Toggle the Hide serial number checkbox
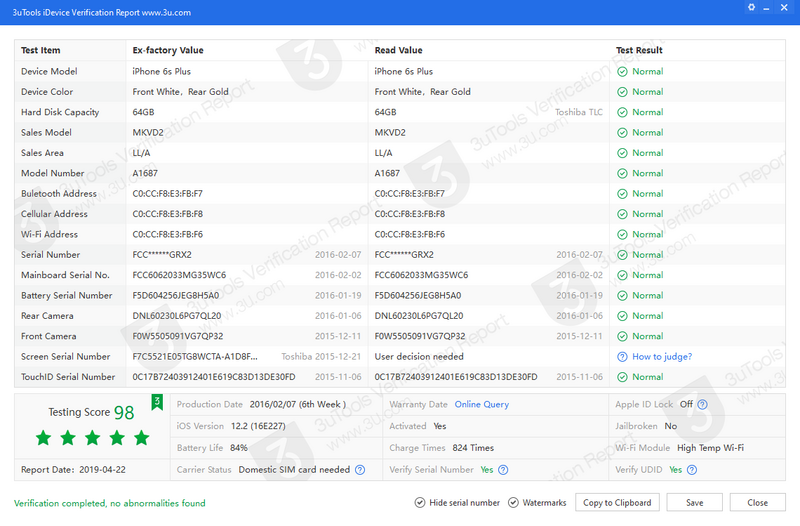Screen dimensions: 800x526 point(419,503)
